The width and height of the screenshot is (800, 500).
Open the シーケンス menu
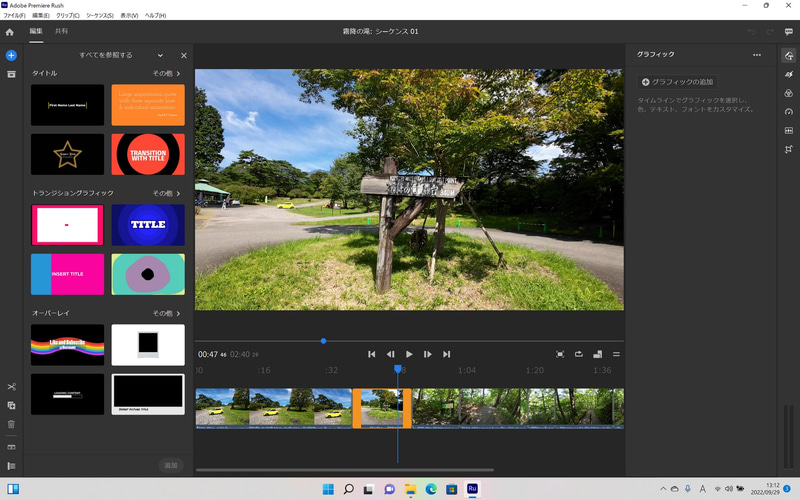[x=99, y=15]
